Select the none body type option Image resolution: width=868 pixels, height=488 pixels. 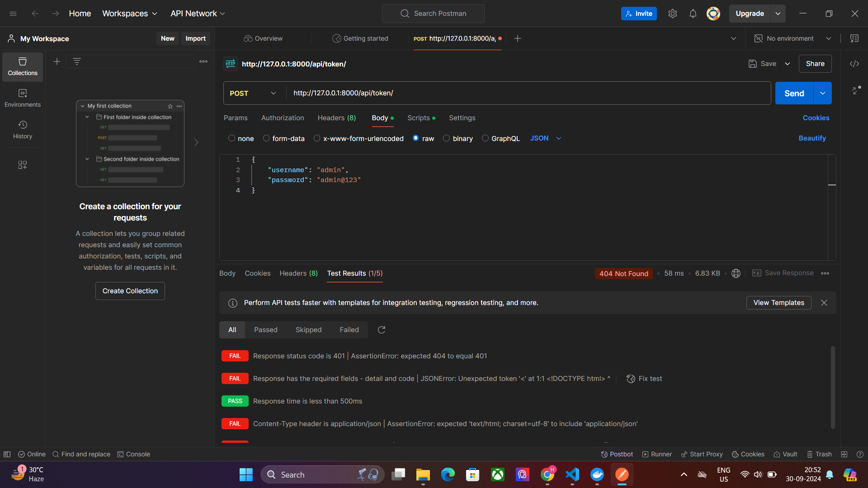231,138
